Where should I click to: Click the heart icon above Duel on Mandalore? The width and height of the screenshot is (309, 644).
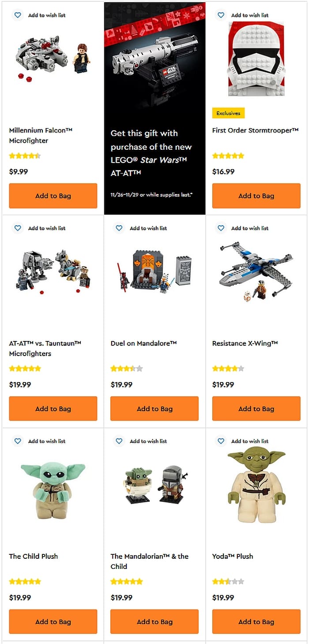pyautogui.click(x=119, y=228)
